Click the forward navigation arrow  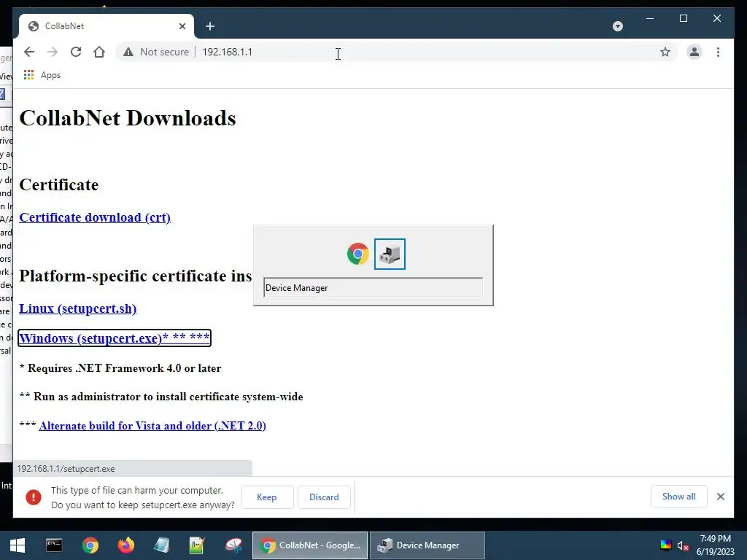click(53, 52)
